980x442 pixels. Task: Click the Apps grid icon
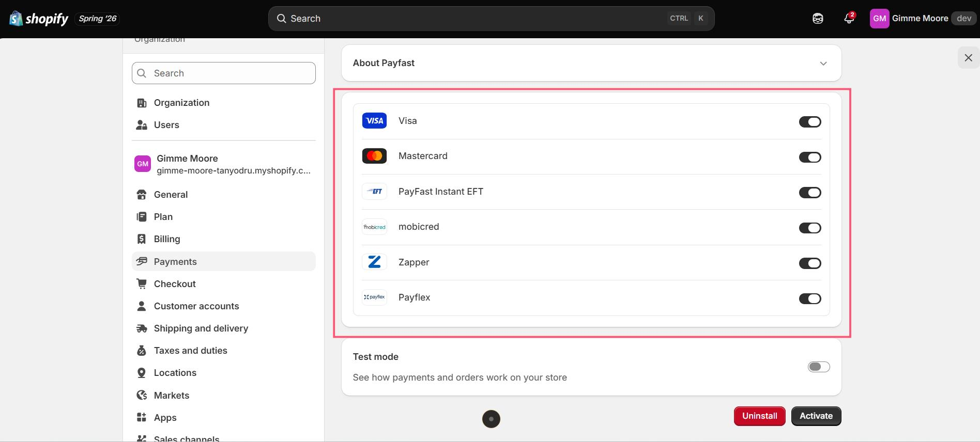[141, 417]
